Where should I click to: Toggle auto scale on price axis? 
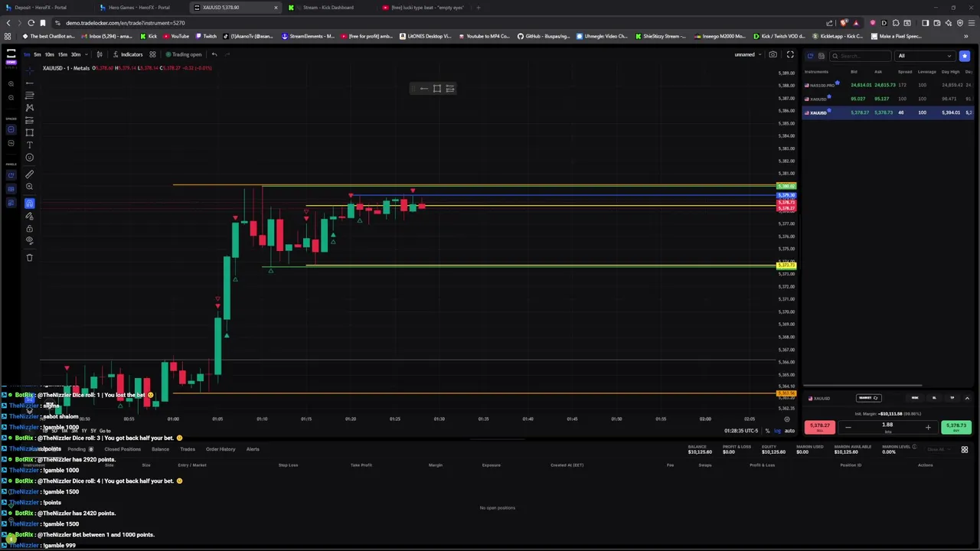tap(789, 431)
